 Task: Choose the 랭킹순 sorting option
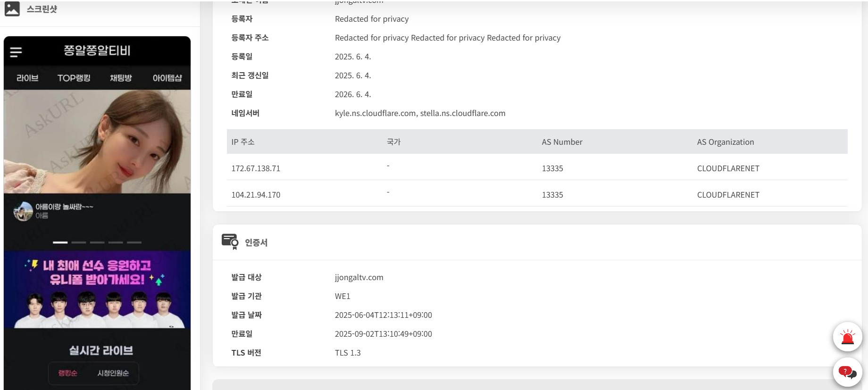(68, 373)
